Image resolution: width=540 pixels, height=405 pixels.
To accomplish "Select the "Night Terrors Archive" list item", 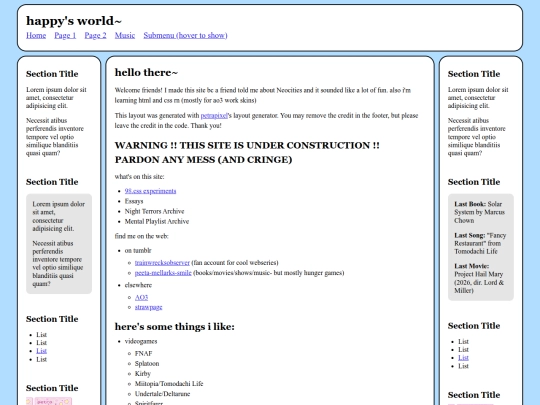I will tap(154, 211).
